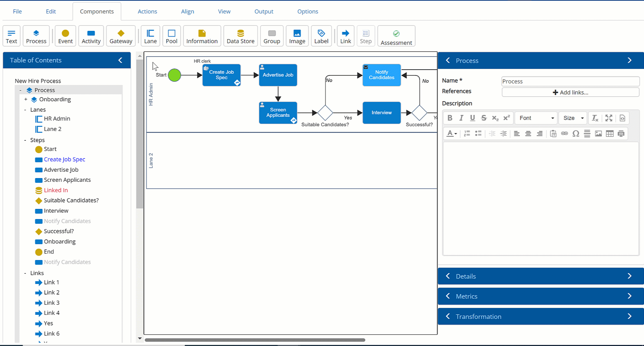644x346 pixels.
Task: Choose the Lane component tool
Action: [x=150, y=36]
